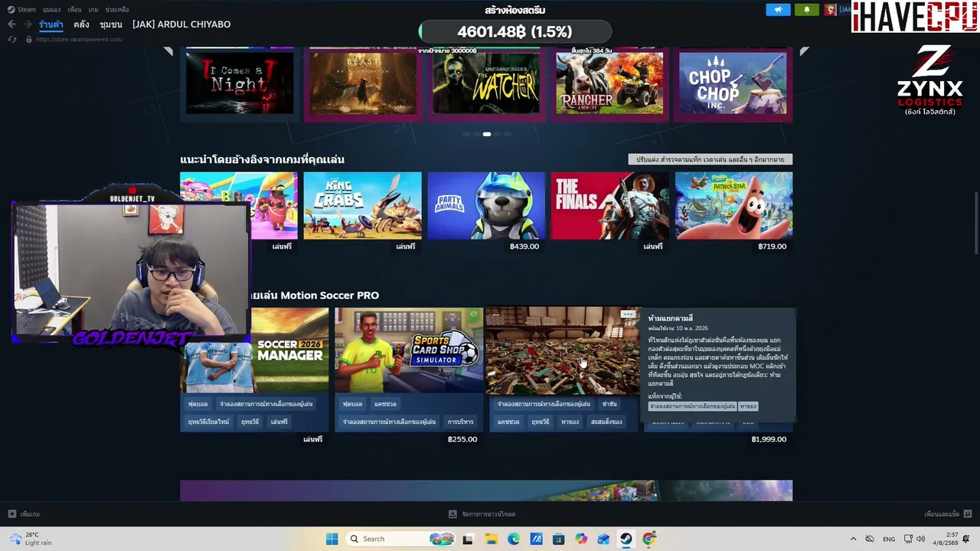Open the Patrick Star game thumbnail
This screenshot has height=551, width=980.
click(x=733, y=206)
